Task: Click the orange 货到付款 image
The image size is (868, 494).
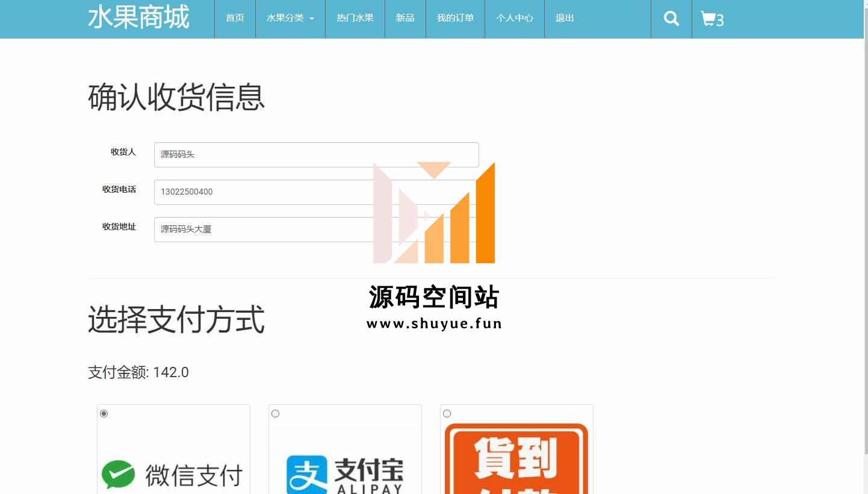Action: (x=516, y=458)
